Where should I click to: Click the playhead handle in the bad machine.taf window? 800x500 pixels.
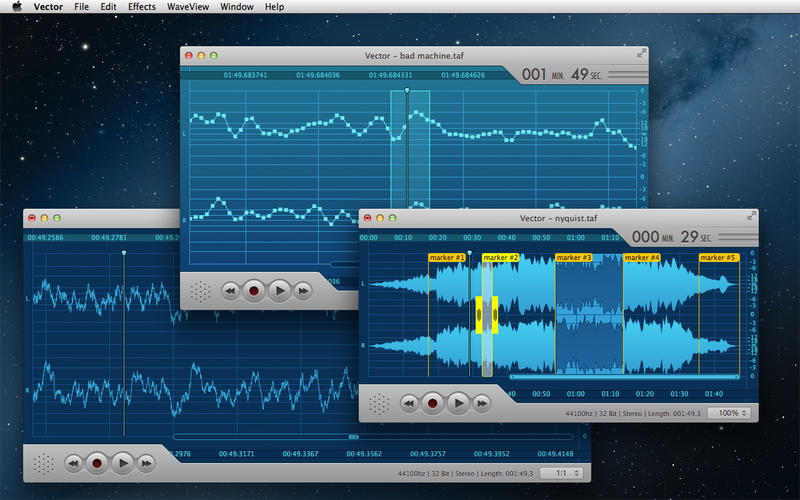[407, 90]
